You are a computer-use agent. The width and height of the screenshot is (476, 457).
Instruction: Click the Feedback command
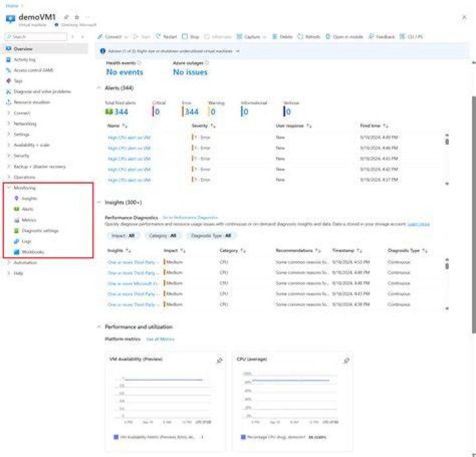click(x=381, y=37)
